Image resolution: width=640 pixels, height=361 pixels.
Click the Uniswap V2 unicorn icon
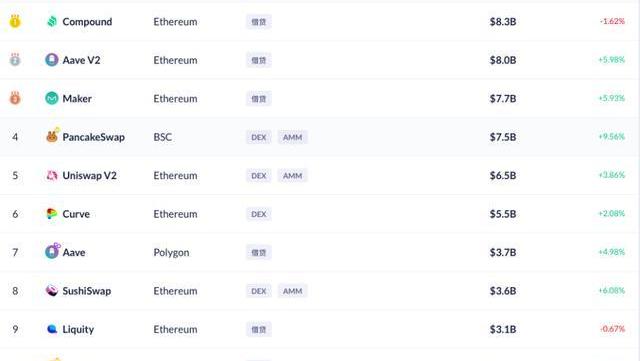pyautogui.click(x=52, y=175)
